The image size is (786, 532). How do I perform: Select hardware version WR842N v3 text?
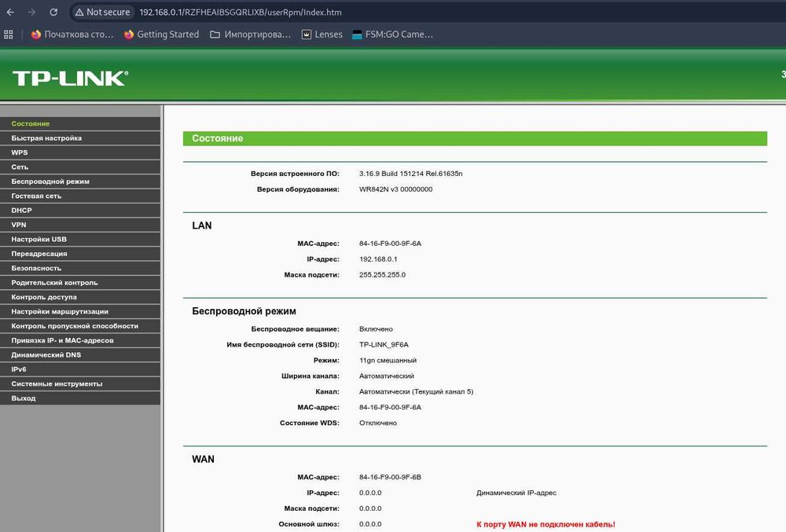point(395,189)
